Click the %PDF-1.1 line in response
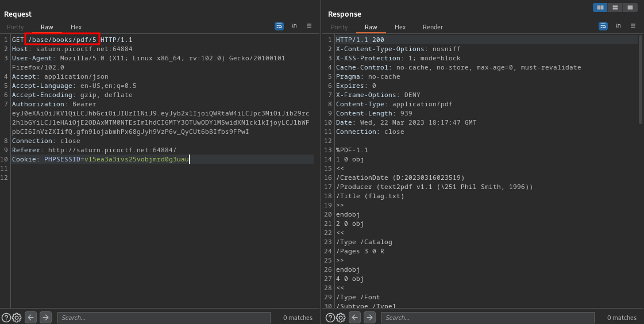This screenshot has width=644, height=324. tap(352, 151)
